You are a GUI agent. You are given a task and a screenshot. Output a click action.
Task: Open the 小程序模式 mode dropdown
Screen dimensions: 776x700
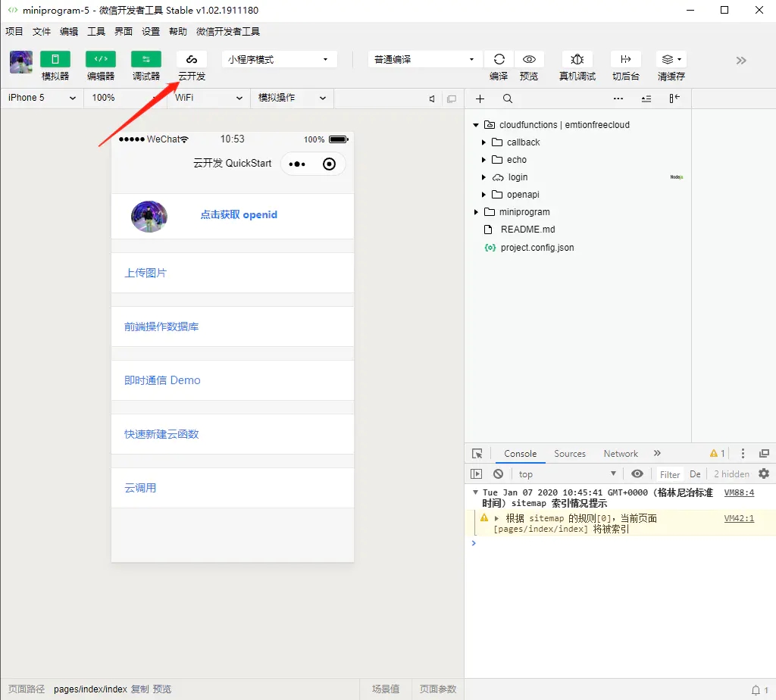[279, 59]
